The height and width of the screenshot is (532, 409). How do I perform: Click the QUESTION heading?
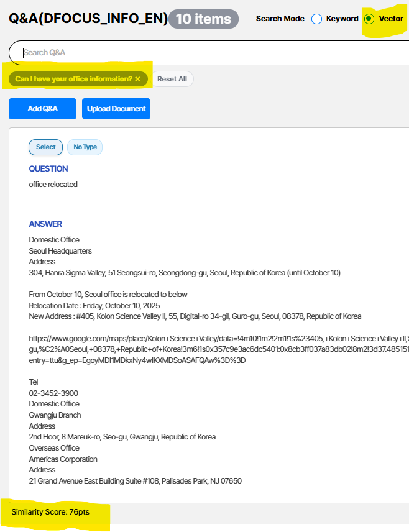click(48, 169)
